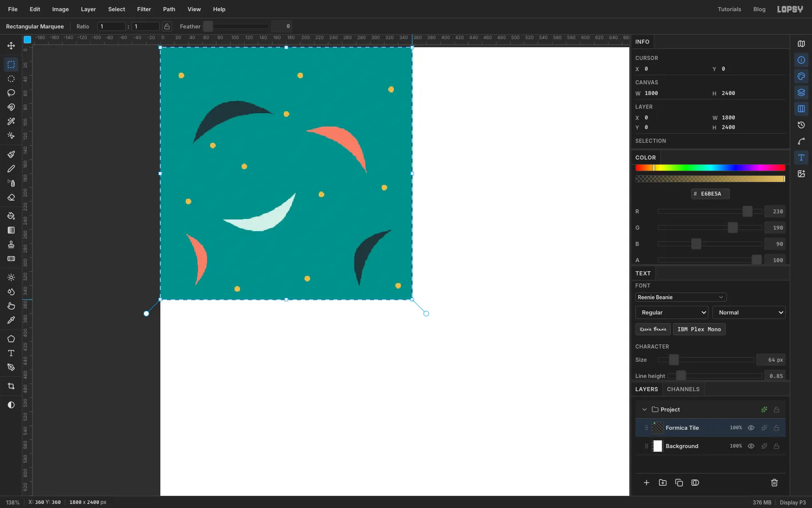Adjust the Red channel slider
Image resolution: width=812 pixels, height=508 pixels.
pyautogui.click(x=710, y=211)
